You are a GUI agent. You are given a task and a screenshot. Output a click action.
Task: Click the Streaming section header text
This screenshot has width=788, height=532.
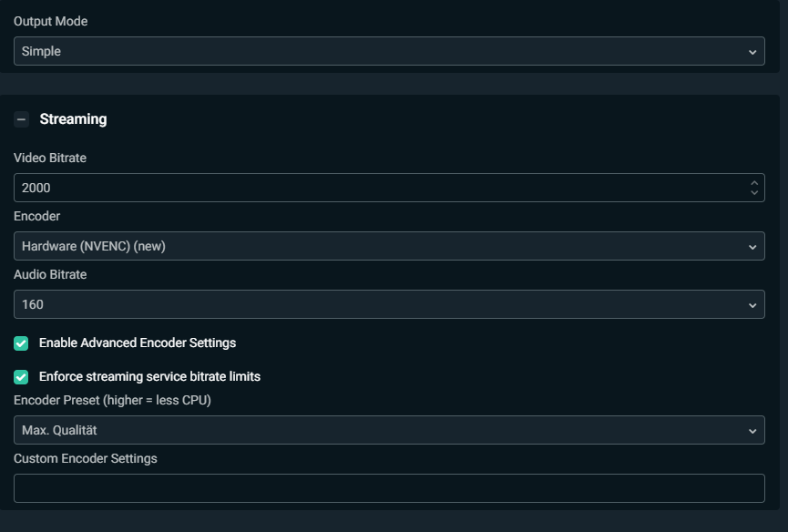click(73, 119)
